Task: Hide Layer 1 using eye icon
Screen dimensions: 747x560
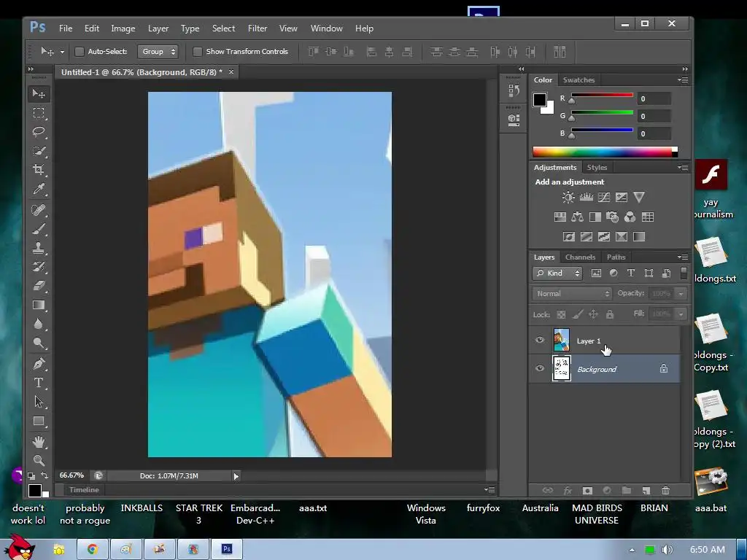Action: click(540, 340)
